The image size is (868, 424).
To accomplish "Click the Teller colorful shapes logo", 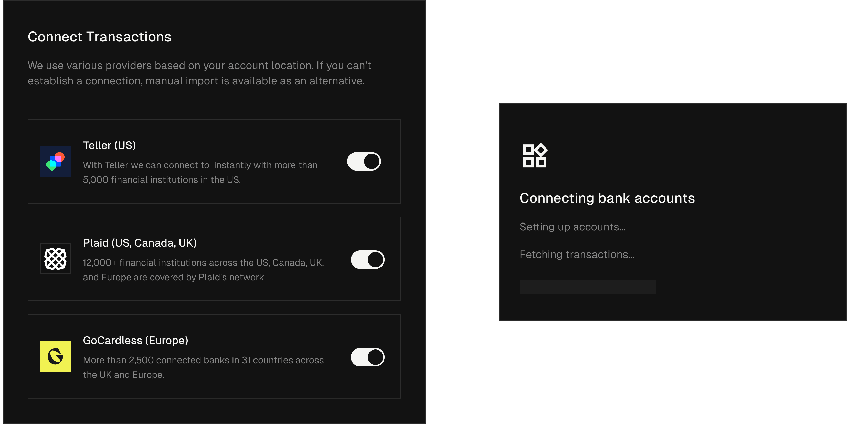I will [55, 161].
